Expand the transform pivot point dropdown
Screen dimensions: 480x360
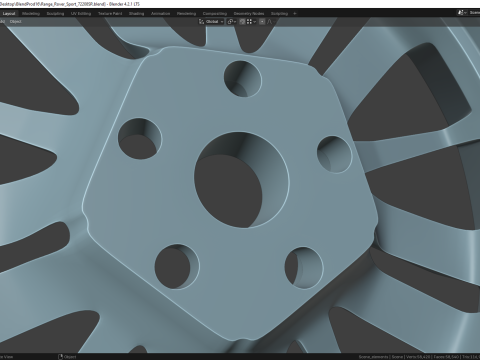tap(231, 21)
